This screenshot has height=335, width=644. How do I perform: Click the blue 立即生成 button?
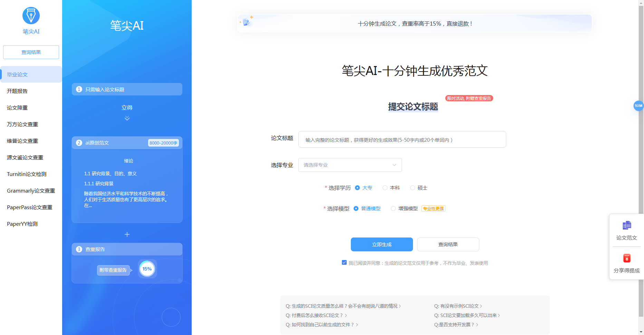click(382, 244)
